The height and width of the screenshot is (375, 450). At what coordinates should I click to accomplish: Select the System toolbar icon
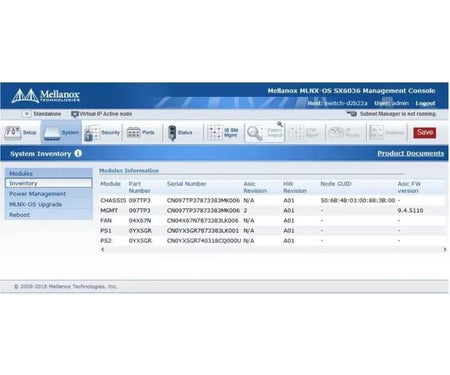tap(52, 133)
